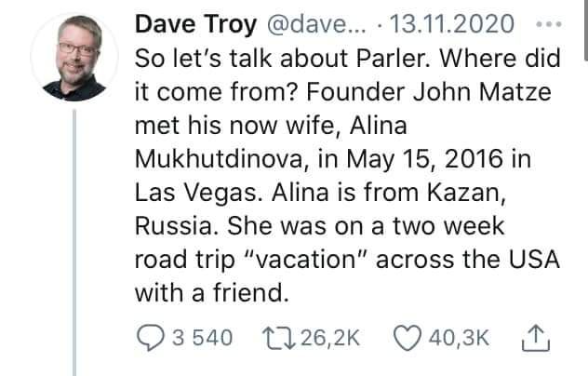Click "with a friend." ending line
588x376 pixels.
pos(207,292)
